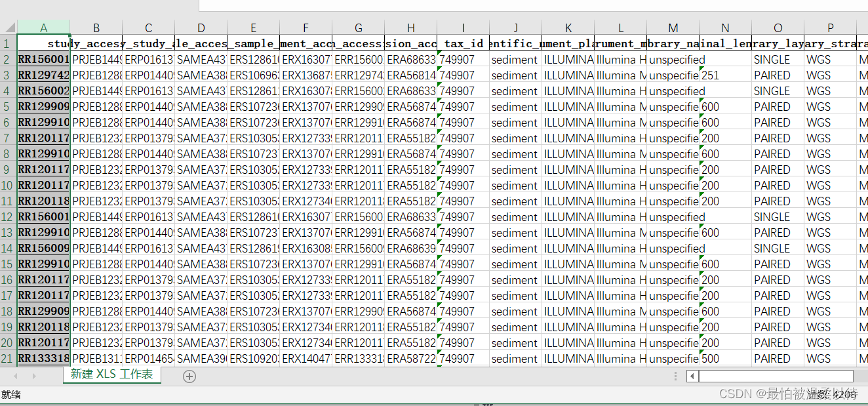Click the SINGLE cell in row 2

(778, 59)
